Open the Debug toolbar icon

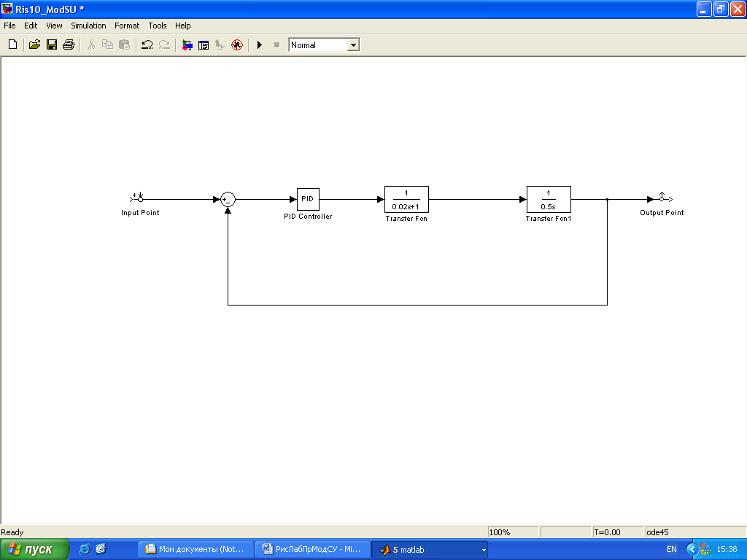click(237, 44)
